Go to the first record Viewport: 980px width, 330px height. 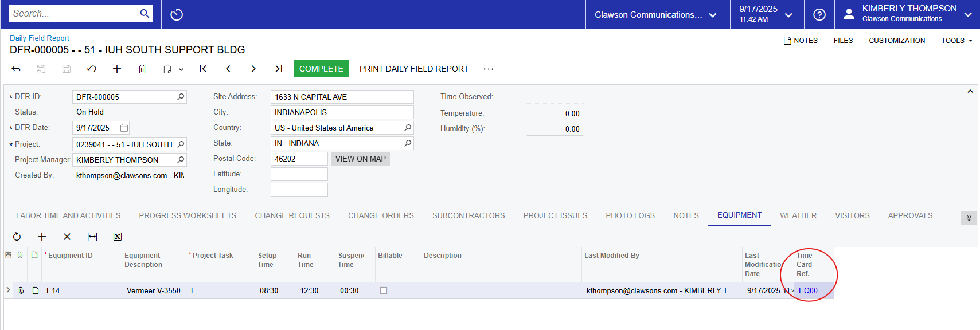pyautogui.click(x=203, y=69)
